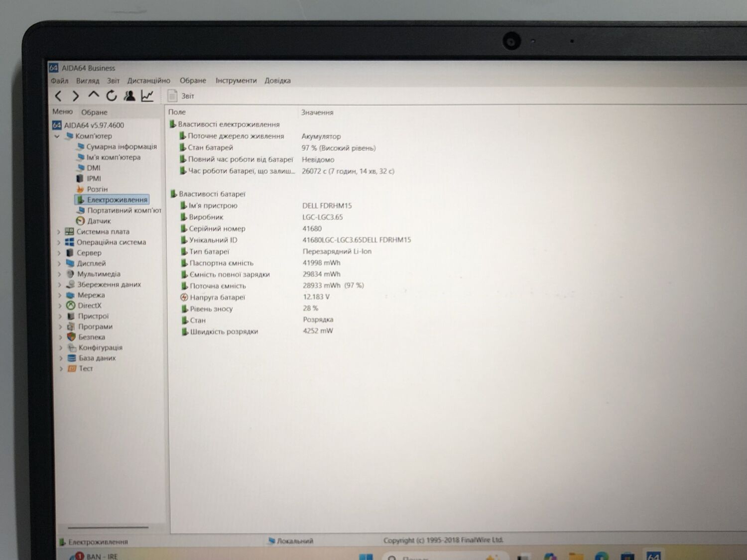
Task: Expand the Мультимедіа tree node
Action: point(59,274)
